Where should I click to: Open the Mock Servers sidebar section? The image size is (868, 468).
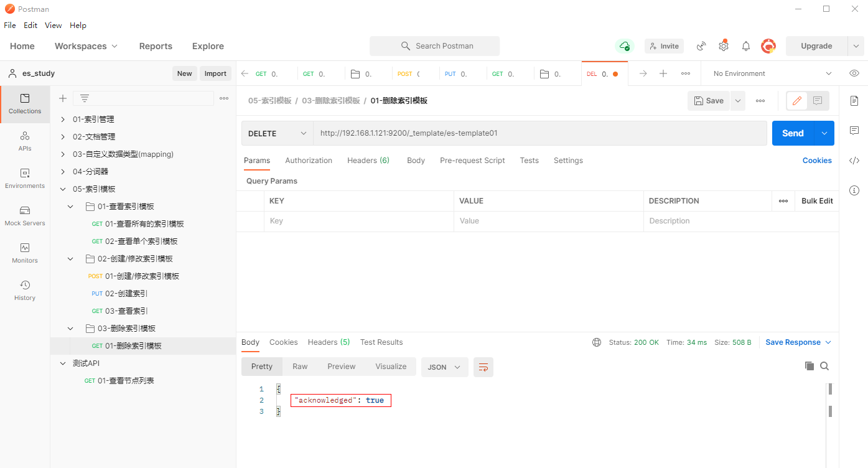[25, 216]
